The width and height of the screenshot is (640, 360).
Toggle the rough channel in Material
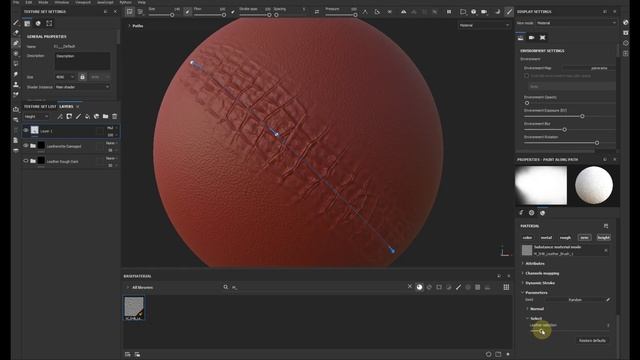click(x=565, y=237)
